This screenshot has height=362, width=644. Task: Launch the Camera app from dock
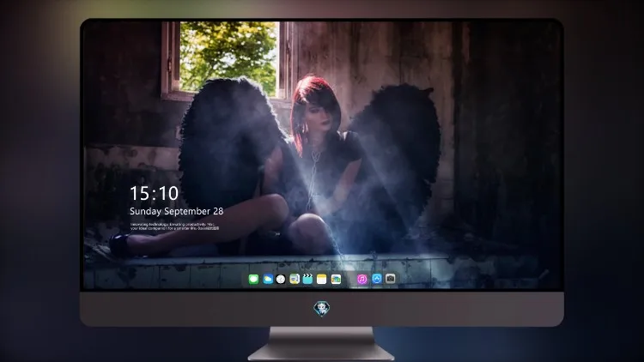click(x=390, y=279)
